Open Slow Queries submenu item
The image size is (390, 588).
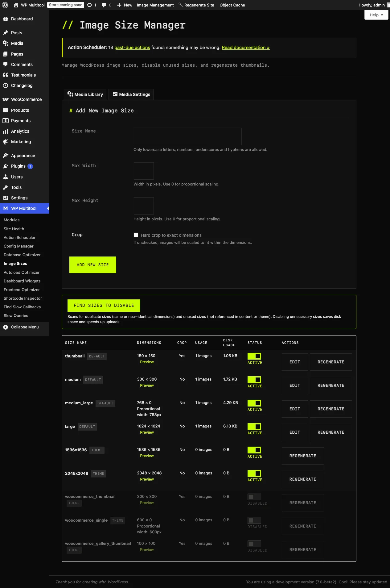click(x=16, y=315)
